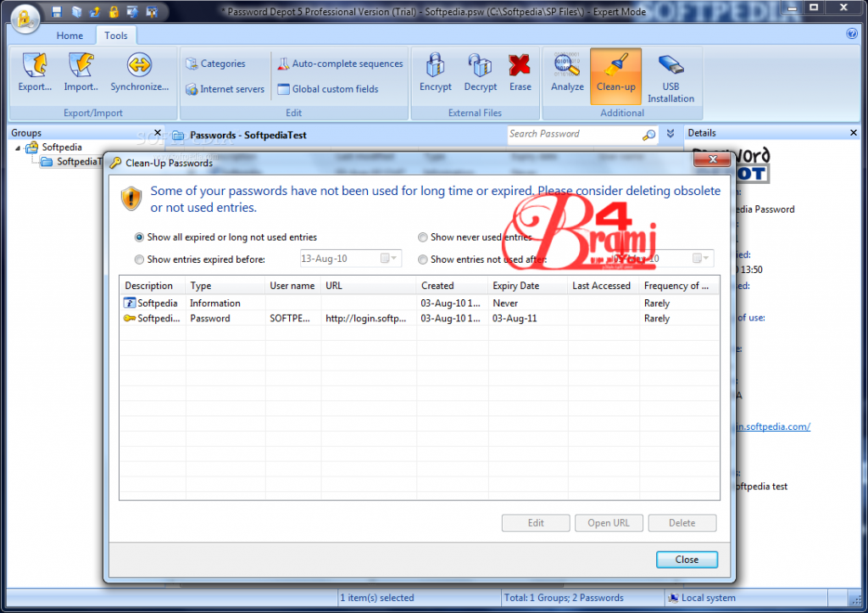Click the Edit button in the dialog

[x=536, y=523]
